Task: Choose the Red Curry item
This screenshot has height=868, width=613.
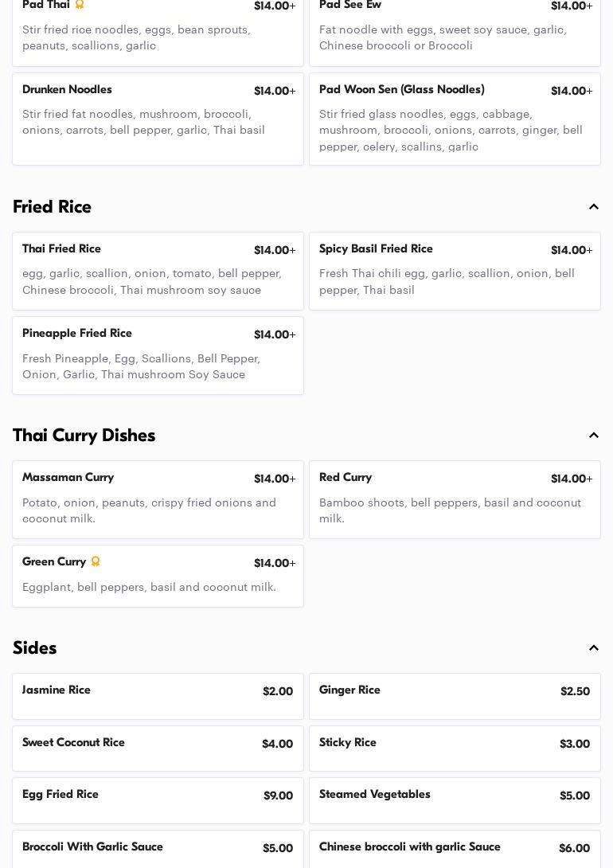Action: pos(455,499)
